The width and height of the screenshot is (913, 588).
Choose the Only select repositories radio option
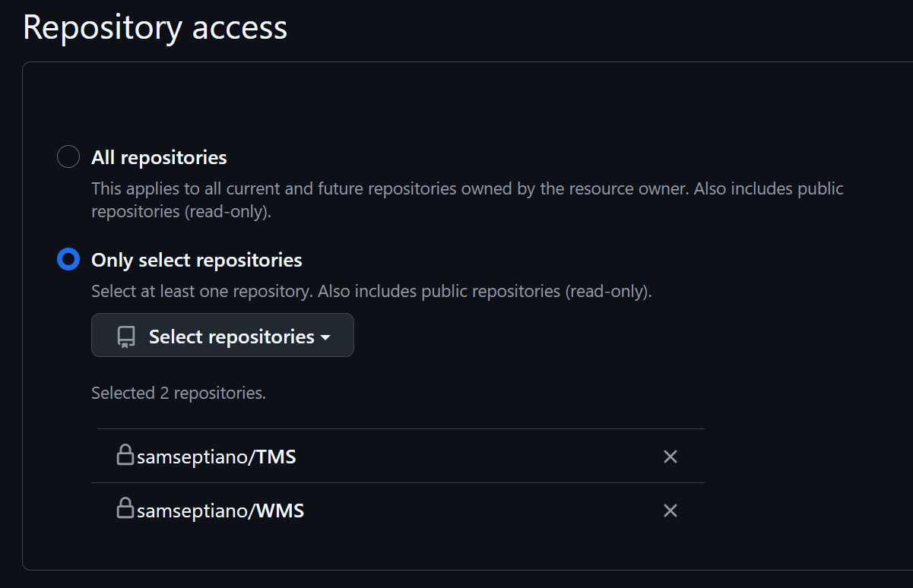click(68, 260)
